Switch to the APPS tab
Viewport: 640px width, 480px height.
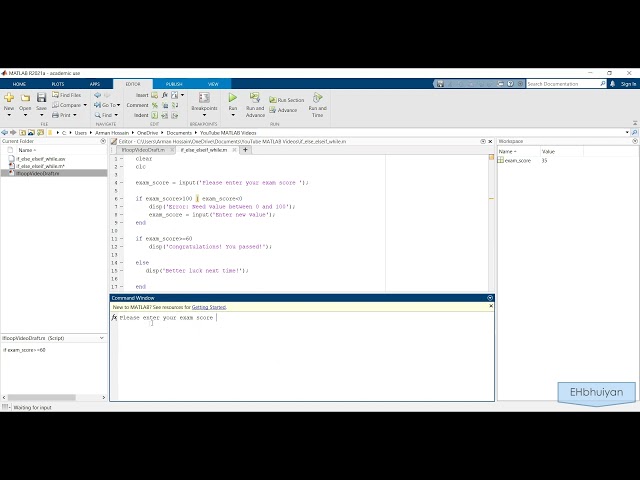pos(95,84)
